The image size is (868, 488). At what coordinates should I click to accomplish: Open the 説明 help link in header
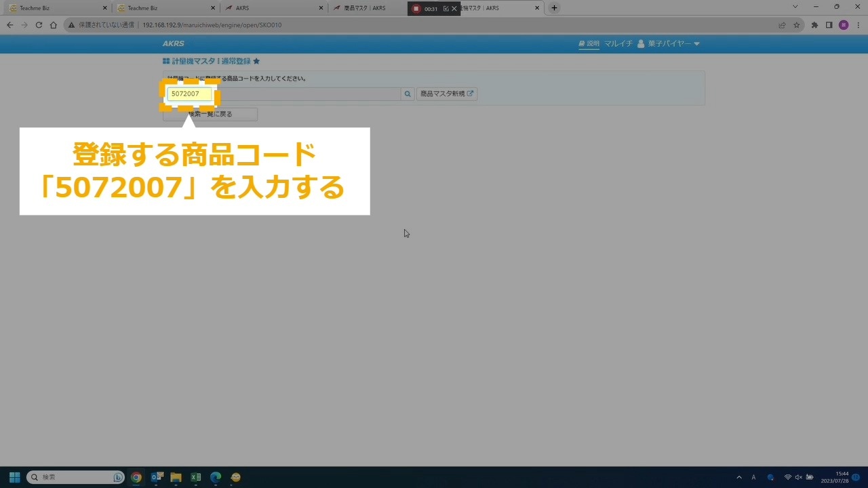point(589,44)
